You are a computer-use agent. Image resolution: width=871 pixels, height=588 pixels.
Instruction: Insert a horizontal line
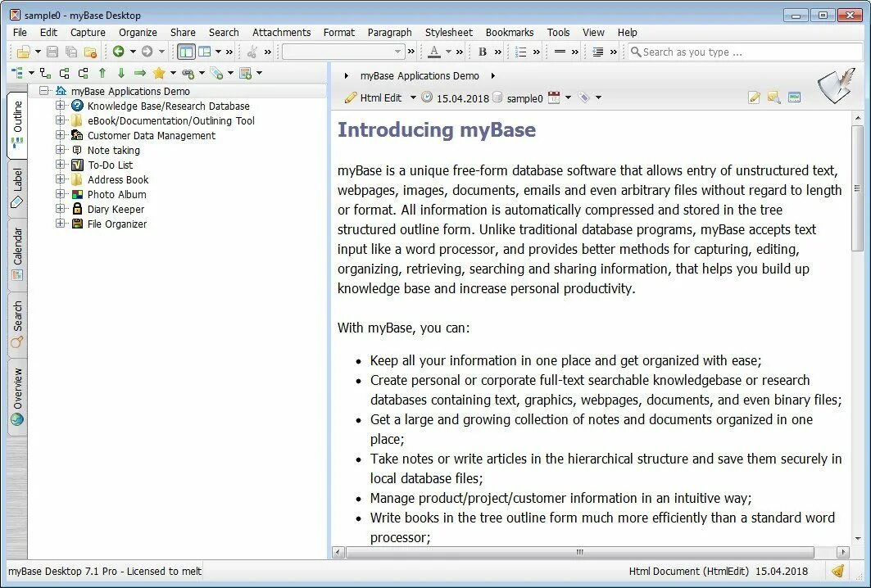coord(560,52)
